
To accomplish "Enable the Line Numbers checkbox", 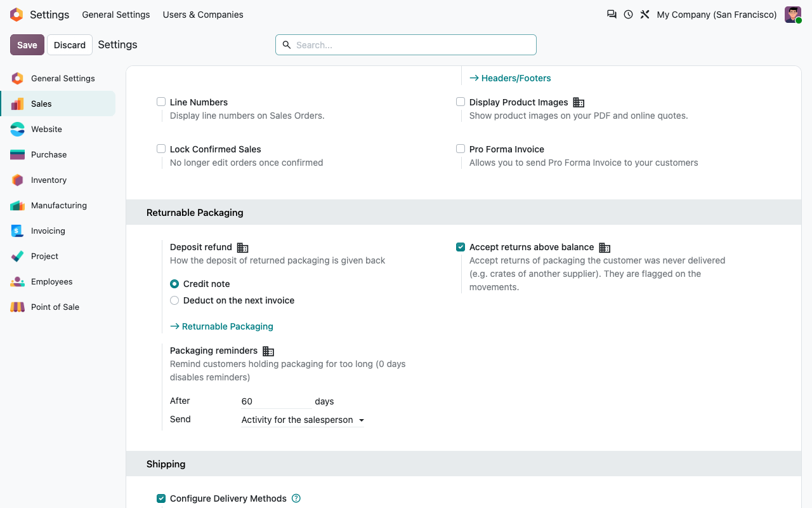I will pyautogui.click(x=161, y=102).
